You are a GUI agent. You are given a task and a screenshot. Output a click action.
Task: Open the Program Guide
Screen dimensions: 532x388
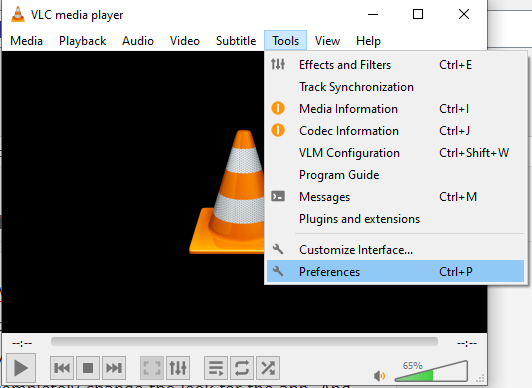pos(396,175)
